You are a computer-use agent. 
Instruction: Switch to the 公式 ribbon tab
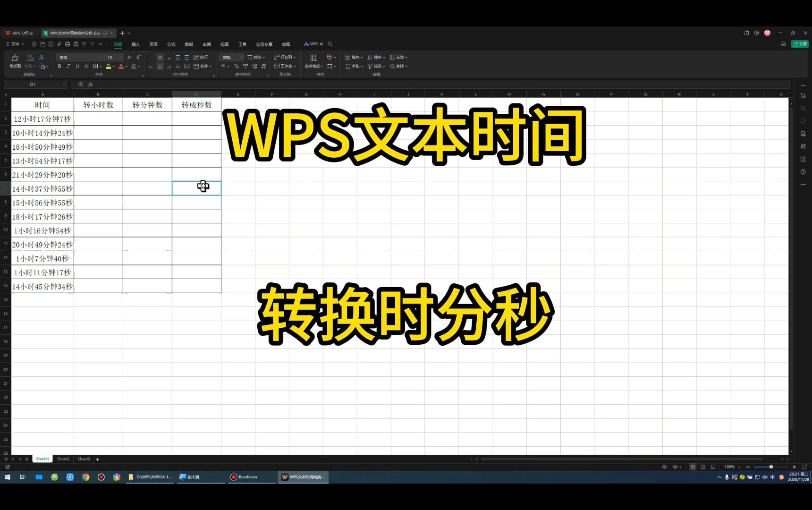[170, 44]
